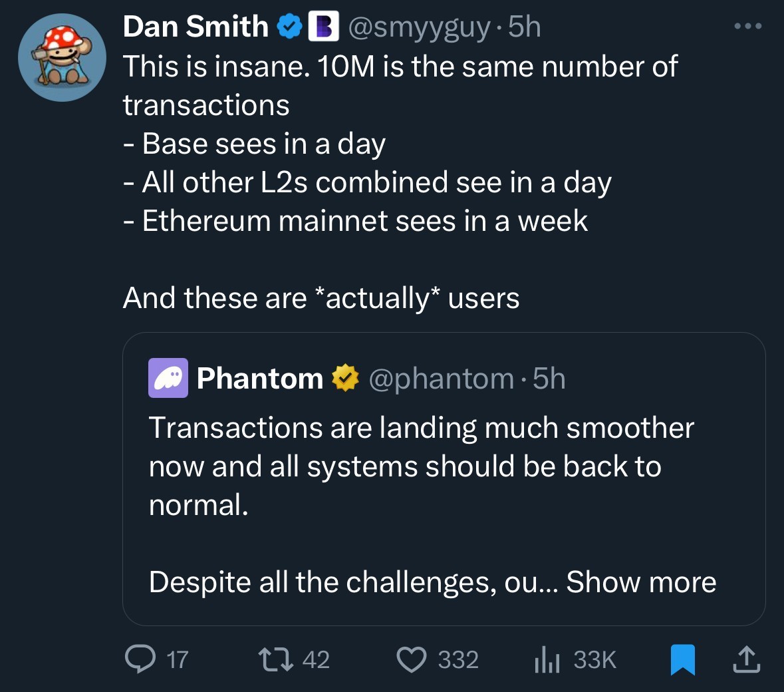Open the Phantom account name
784x692 pixels.
pos(259,378)
